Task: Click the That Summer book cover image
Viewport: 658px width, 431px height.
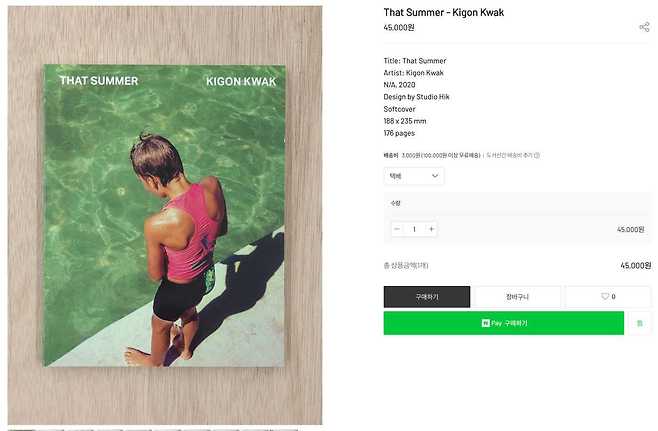Action: (164, 215)
